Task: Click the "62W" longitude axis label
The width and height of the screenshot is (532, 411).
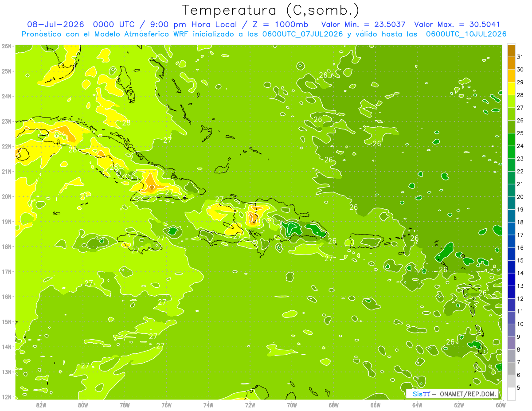Action: (459, 405)
